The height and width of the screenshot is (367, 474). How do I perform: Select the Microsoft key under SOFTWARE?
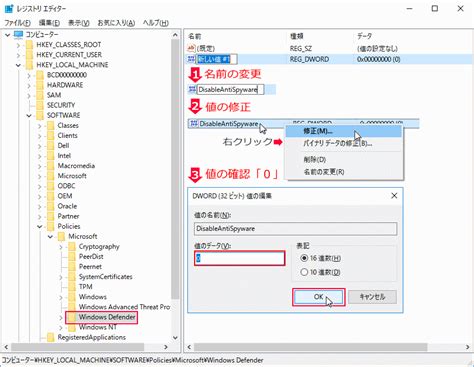[x=72, y=176]
